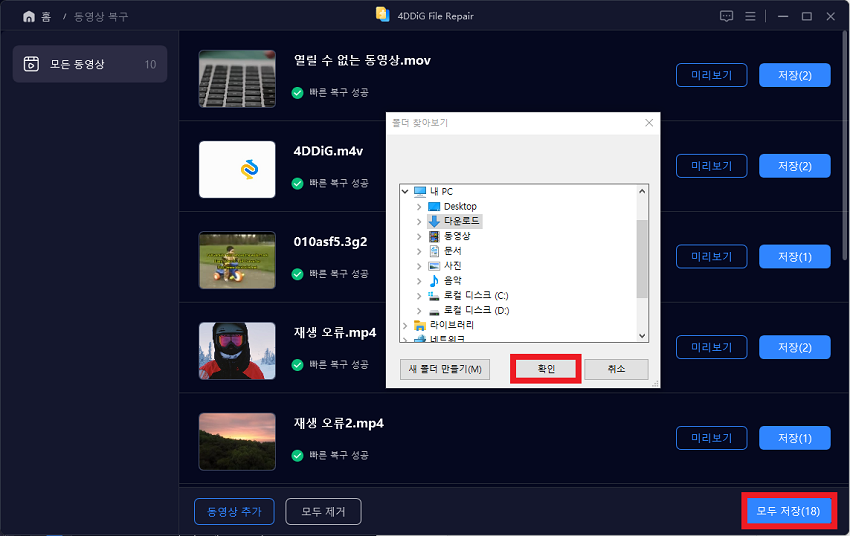Click the 내 PC computer icon
This screenshot has width=850, height=536.
[420, 191]
